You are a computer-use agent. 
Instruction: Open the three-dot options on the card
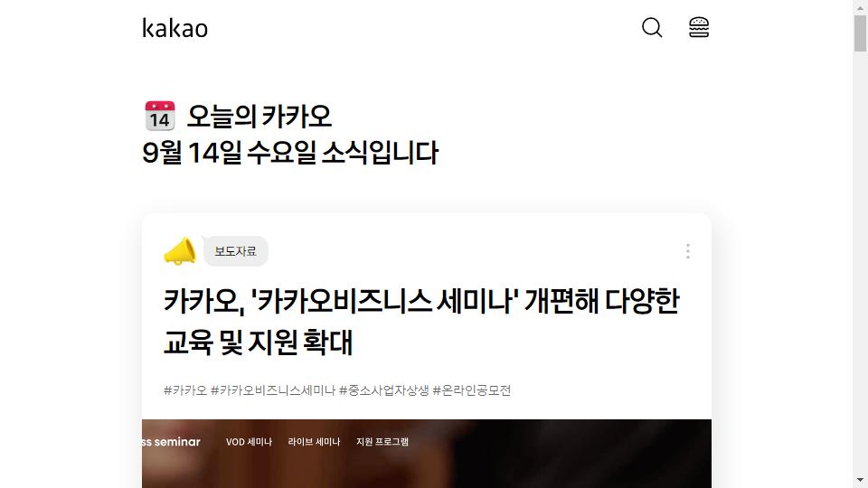click(687, 251)
